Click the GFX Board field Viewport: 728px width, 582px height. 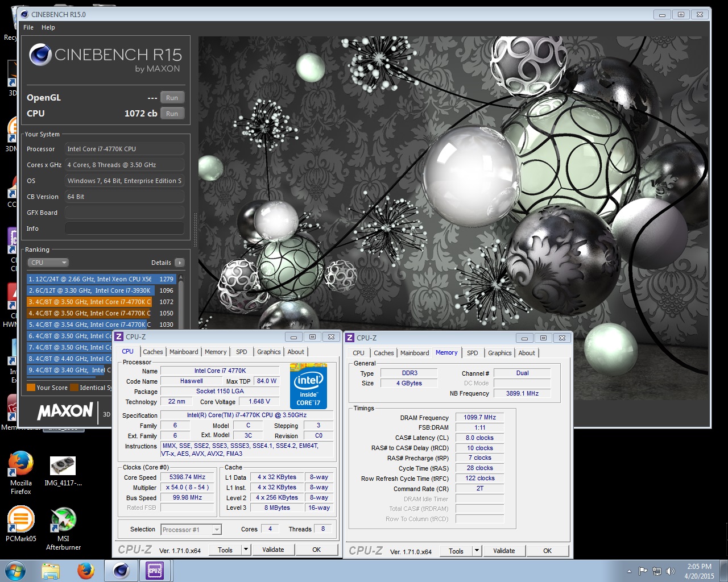[x=124, y=213]
